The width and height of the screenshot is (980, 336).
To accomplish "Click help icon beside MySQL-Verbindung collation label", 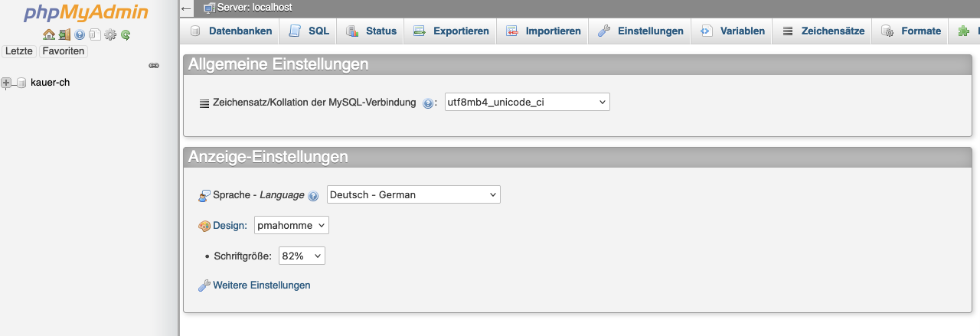I will (428, 103).
